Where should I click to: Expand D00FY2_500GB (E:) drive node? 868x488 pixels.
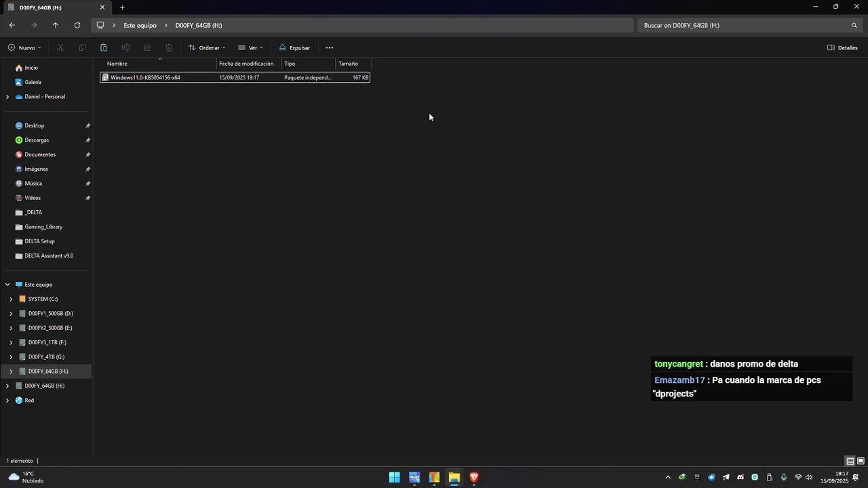(11, 328)
